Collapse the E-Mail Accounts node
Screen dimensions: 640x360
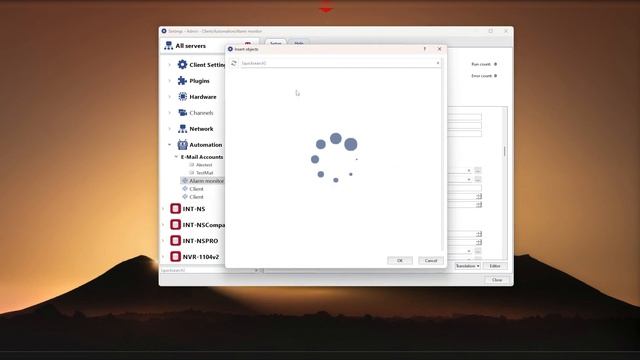point(176,157)
